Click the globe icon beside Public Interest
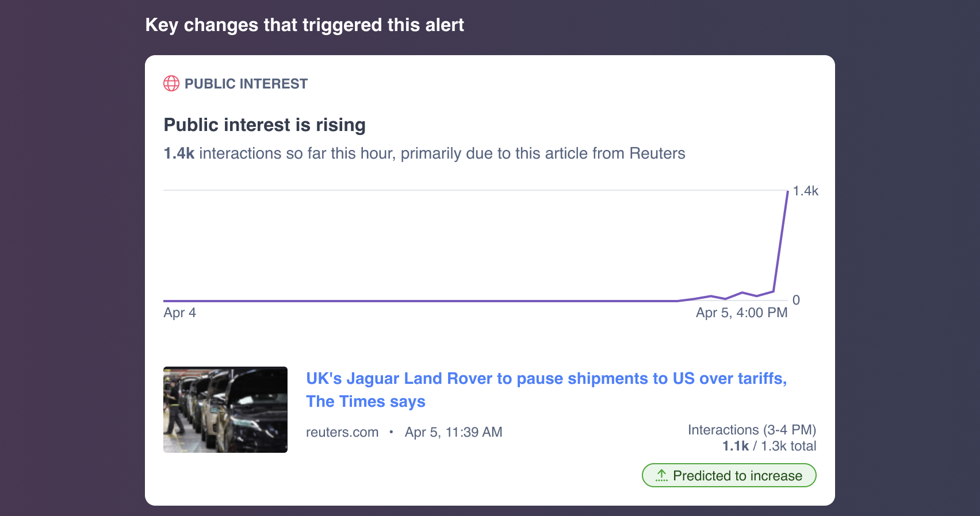Image resolution: width=980 pixels, height=516 pixels. [x=171, y=84]
